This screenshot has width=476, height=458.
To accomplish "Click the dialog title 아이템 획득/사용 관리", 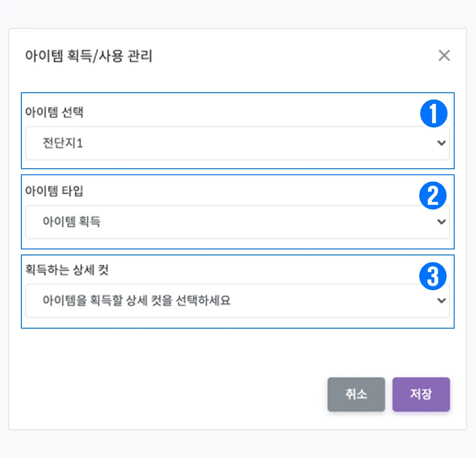I will pyautogui.click(x=89, y=57).
